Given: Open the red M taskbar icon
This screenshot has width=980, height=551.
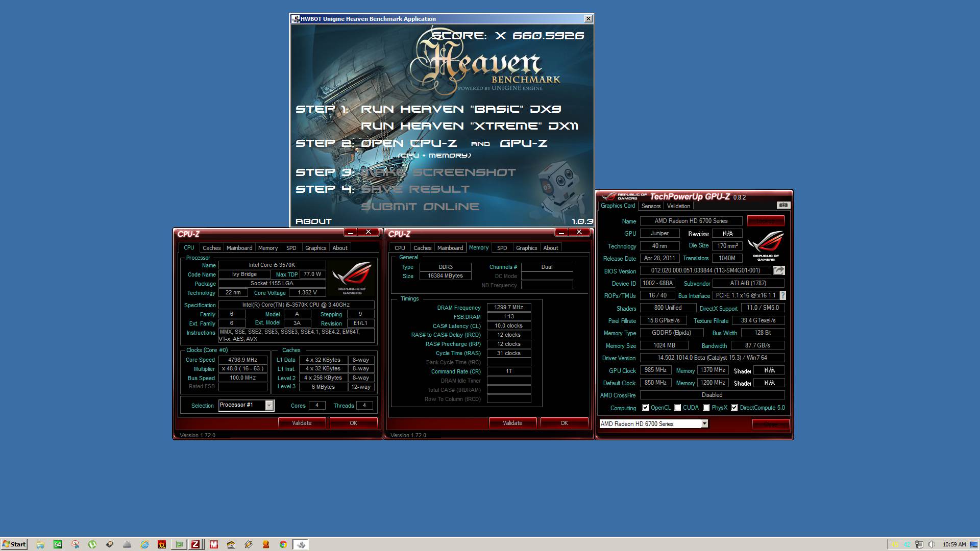Looking at the screenshot, I should [x=214, y=544].
